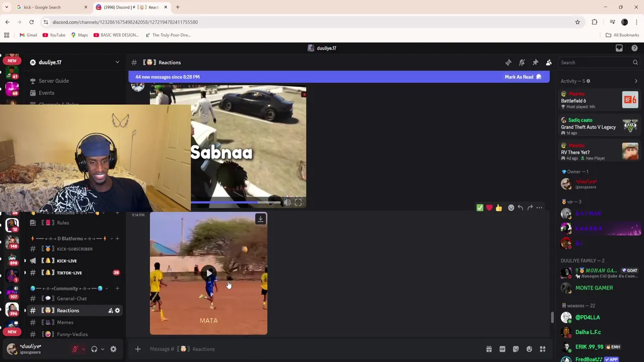The width and height of the screenshot is (644, 362).
Task: Bookmark this page with the star icon
Action: (578, 22)
